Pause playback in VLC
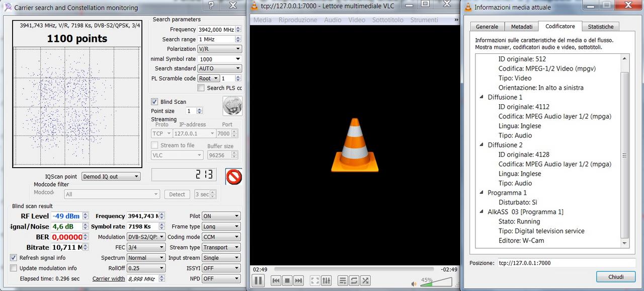The image size is (644, 291). pyautogui.click(x=258, y=280)
